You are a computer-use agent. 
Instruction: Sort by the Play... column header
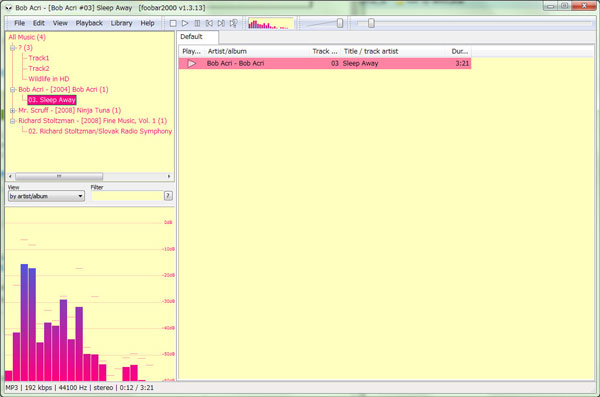click(191, 51)
